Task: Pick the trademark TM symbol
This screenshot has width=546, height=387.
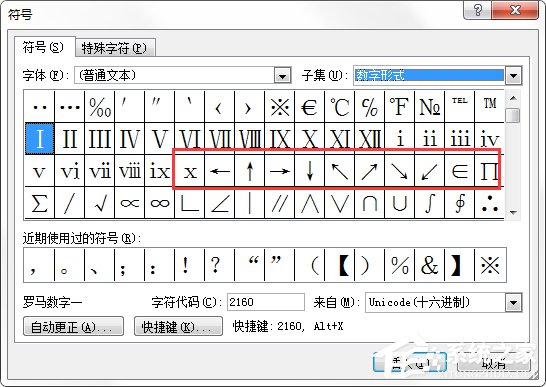Action: (489, 106)
